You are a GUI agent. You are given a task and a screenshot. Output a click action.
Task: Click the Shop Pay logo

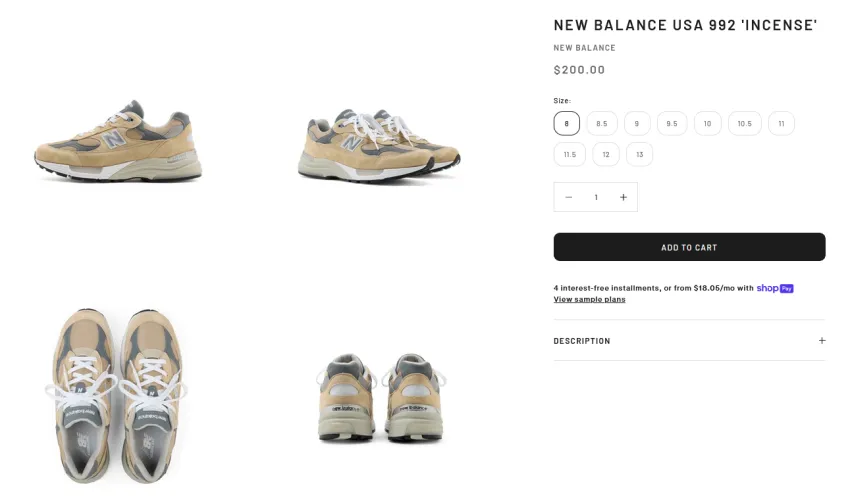tap(775, 288)
